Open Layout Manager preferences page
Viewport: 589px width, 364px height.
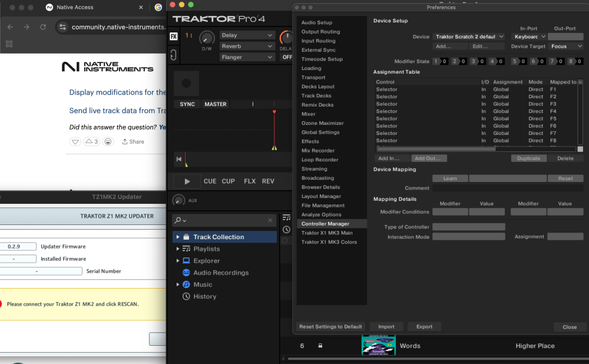point(321,196)
